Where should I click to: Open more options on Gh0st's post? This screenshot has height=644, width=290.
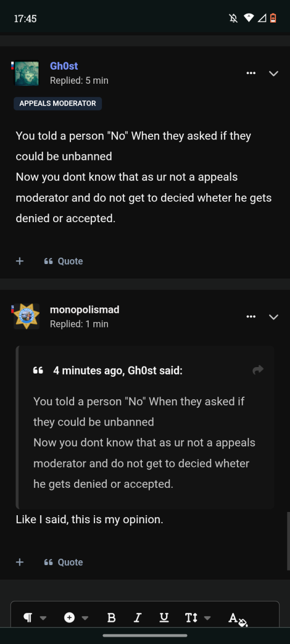pyautogui.click(x=251, y=73)
